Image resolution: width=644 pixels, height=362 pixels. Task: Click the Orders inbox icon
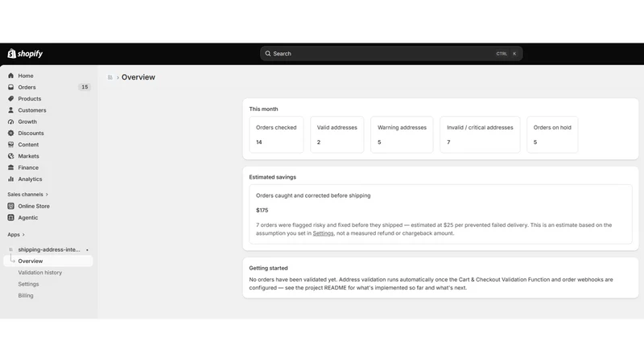10,87
